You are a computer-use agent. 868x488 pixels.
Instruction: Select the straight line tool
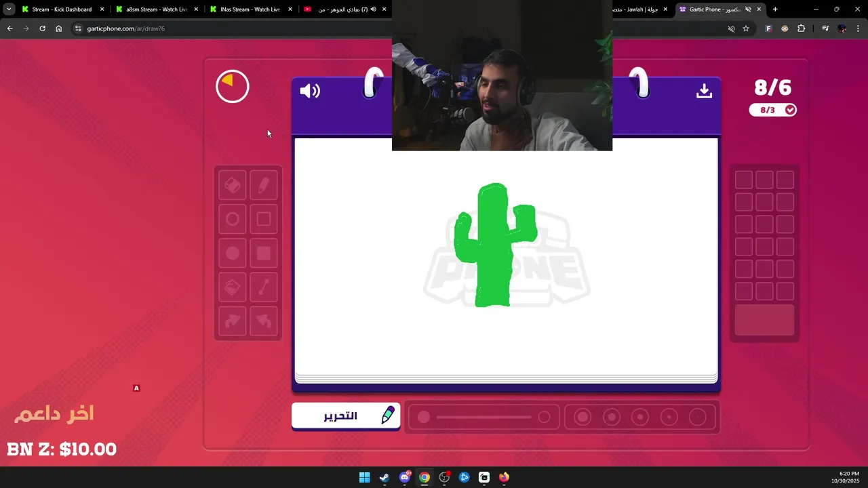[264, 287]
